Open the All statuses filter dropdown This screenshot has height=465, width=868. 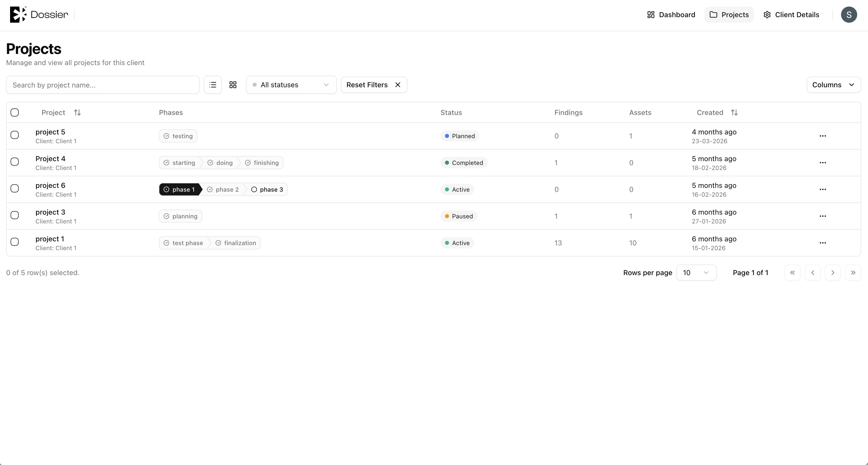pyautogui.click(x=291, y=85)
